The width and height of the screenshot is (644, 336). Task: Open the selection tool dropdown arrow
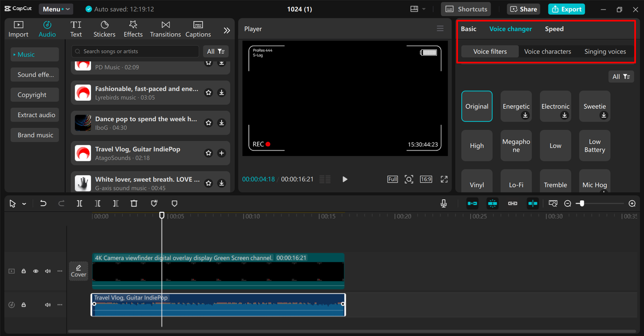coord(24,204)
